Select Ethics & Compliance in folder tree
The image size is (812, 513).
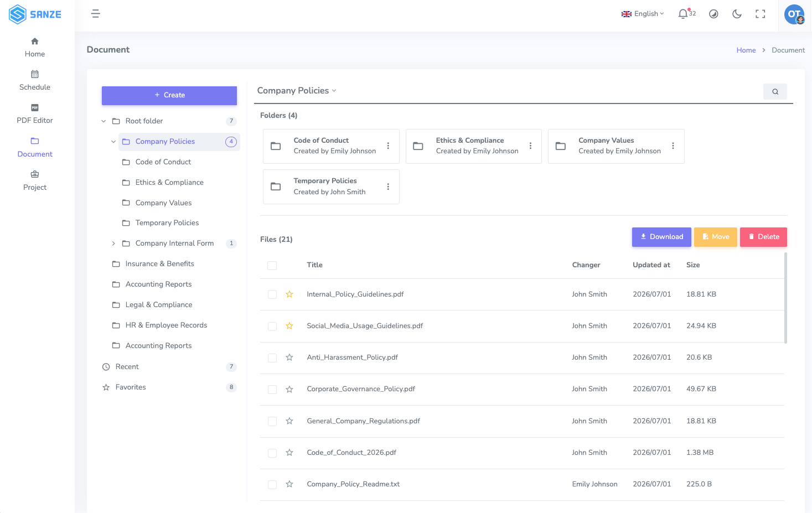pyautogui.click(x=169, y=183)
